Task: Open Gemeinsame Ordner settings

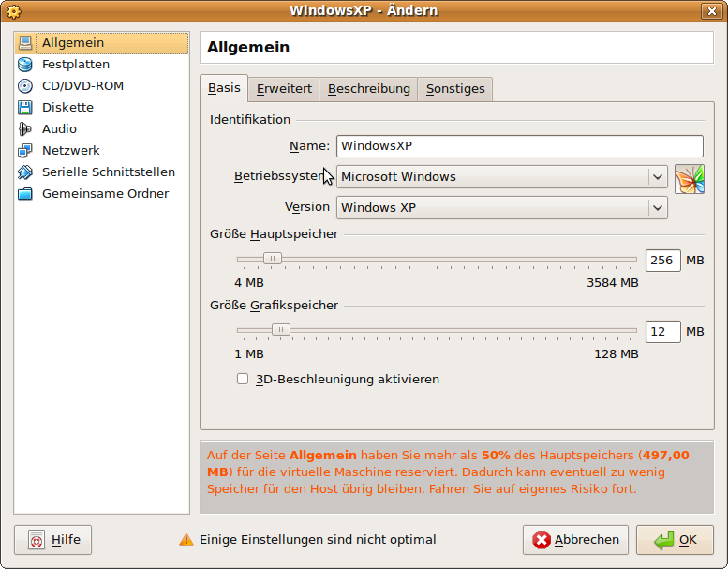Action: (x=102, y=194)
